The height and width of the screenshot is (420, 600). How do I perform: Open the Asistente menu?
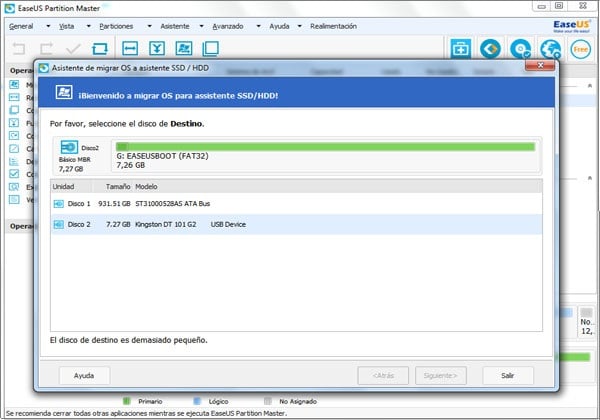pyautogui.click(x=175, y=26)
